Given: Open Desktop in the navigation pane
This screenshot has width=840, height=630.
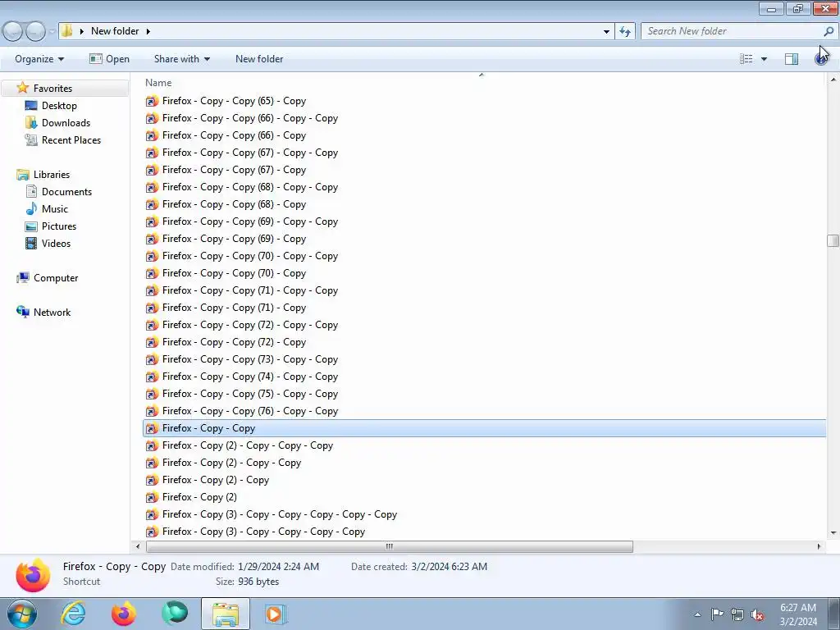Looking at the screenshot, I should 59,106.
